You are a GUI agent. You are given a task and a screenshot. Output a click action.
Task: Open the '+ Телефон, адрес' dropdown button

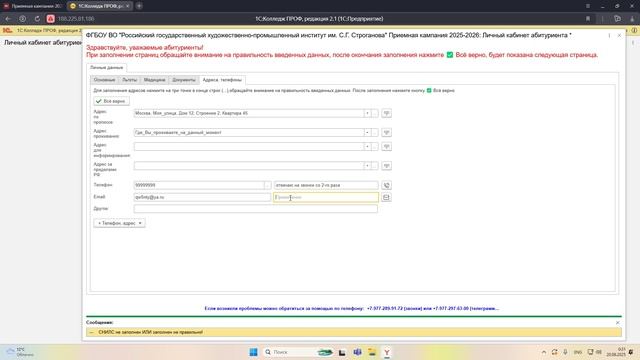[120, 223]
